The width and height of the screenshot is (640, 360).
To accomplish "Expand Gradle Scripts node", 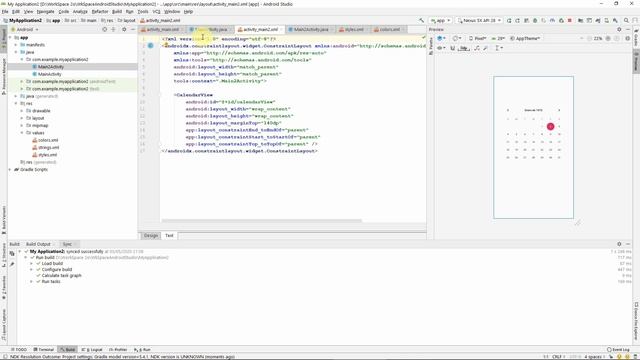I will click(x=10, y=170).
